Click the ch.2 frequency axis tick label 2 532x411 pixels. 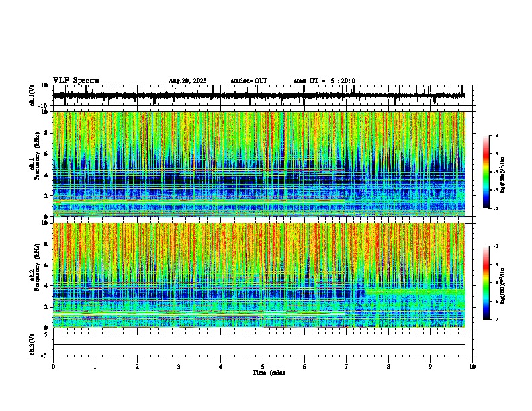click(47, 307)
